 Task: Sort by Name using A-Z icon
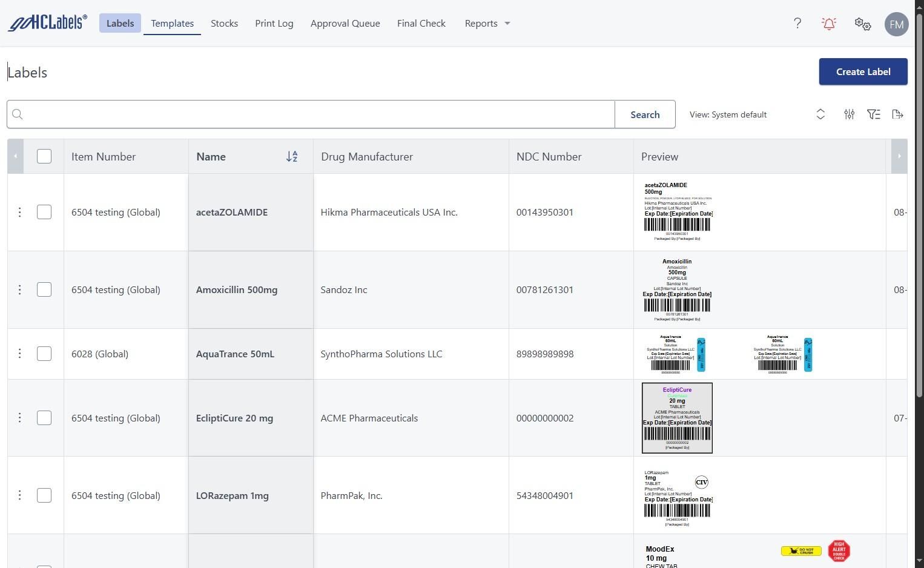coord(292,157)
